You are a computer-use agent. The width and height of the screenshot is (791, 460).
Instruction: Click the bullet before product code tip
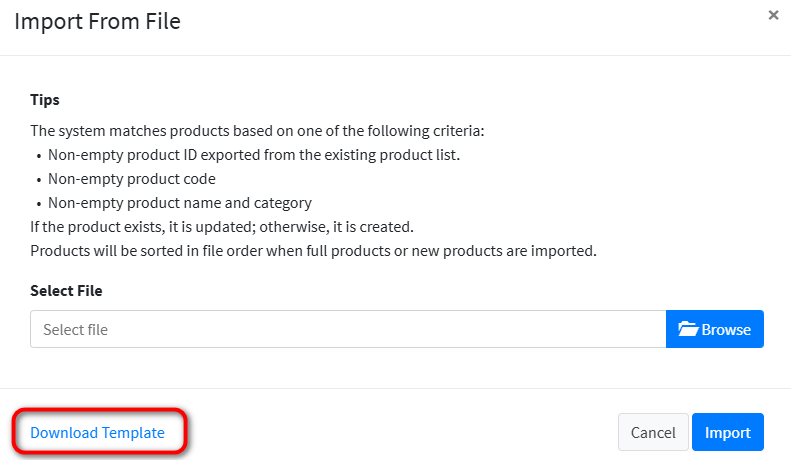(x=38, y=180)
